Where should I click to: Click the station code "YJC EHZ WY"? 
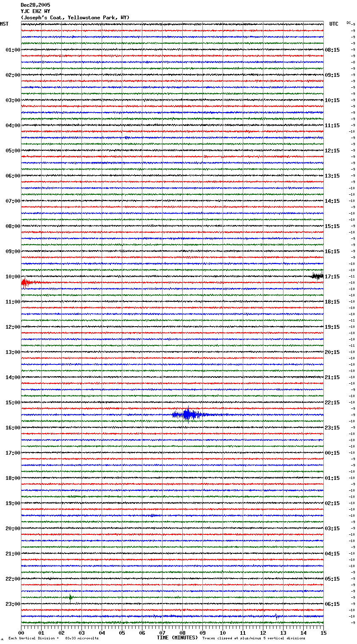pyautogui.click(x=35, y=11)
